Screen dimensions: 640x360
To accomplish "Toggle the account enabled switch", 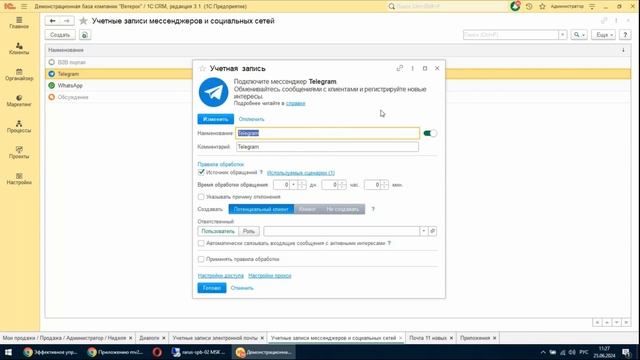I will pyautogui.click(x=430, y=133).
